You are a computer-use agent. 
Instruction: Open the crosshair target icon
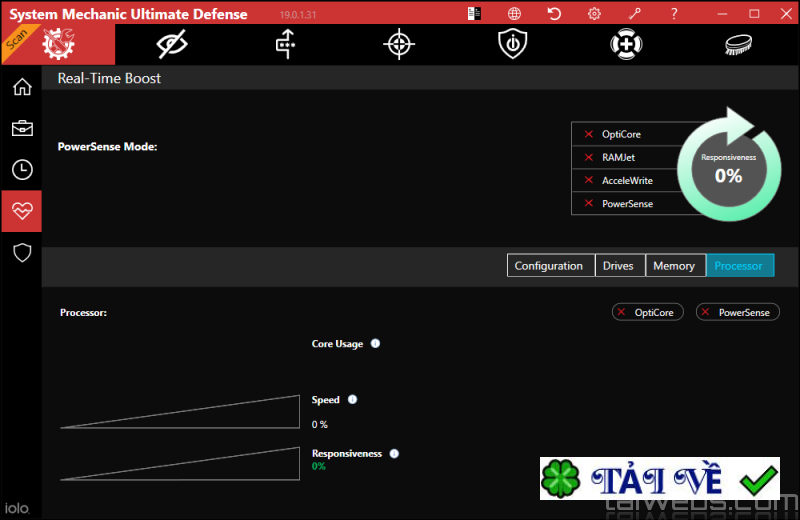399,44
